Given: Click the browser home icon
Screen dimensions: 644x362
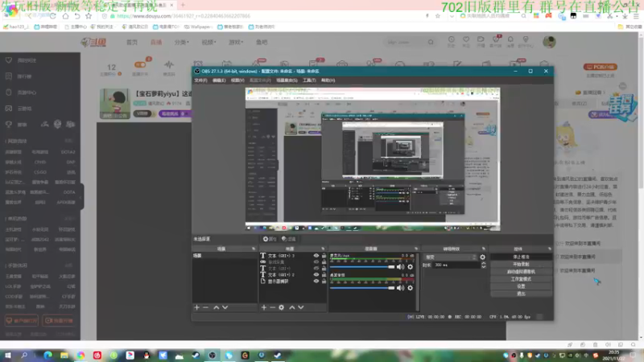Looking at the screenshot, I should click(65, 16).
